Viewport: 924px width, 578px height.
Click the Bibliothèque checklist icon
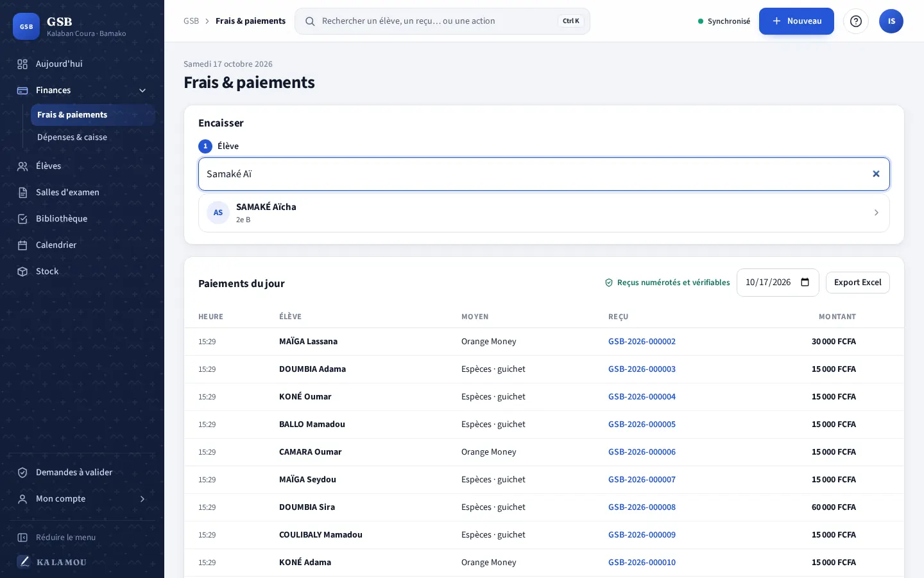22,218
